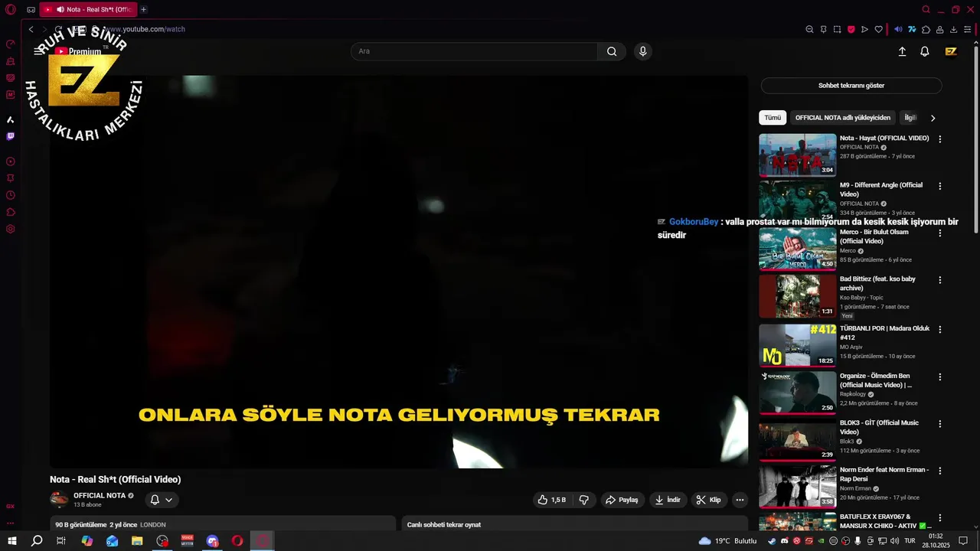This screenshot has width=980, height=551.
Task: Dislike the video with thumbs down
Action: tap(584, 500)
